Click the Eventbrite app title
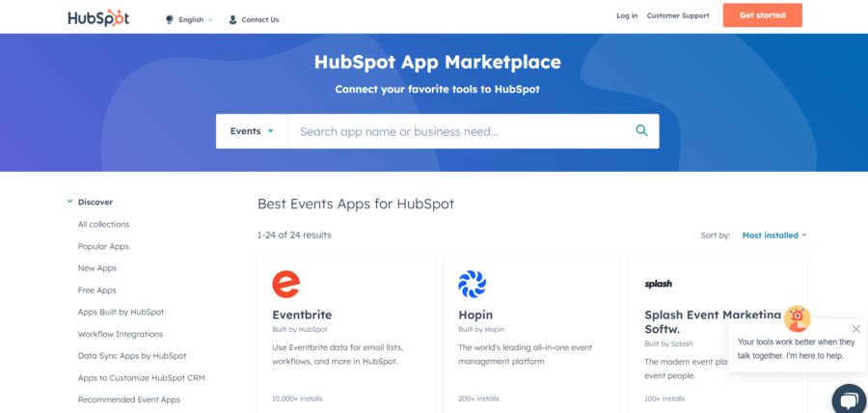Image resolution: width=868 pixels, height=413 pixels. 302,315
